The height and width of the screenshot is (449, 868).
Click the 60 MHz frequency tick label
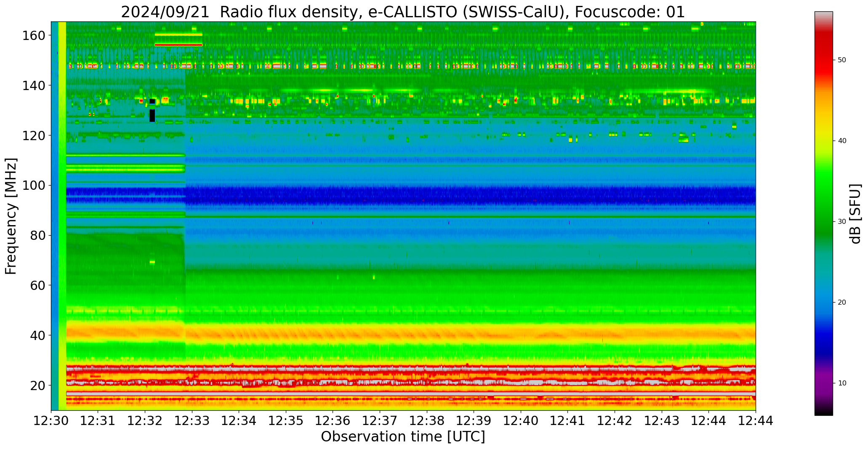point(37,285)
